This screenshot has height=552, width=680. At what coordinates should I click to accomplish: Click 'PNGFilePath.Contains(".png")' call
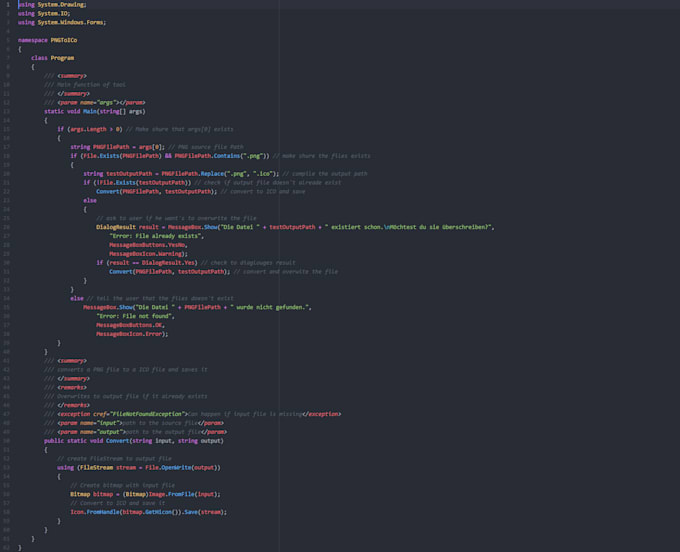pos(220,156)
